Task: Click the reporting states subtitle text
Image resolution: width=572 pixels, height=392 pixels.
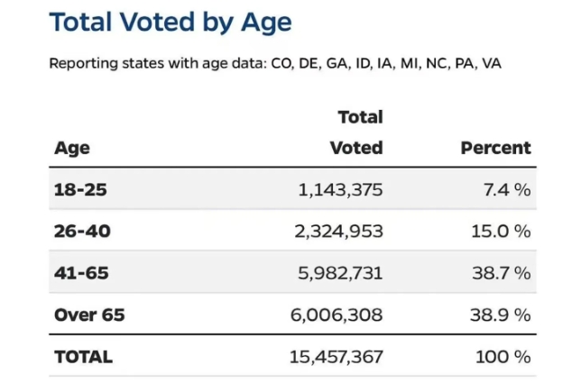Action: click(x=275, y=64)
